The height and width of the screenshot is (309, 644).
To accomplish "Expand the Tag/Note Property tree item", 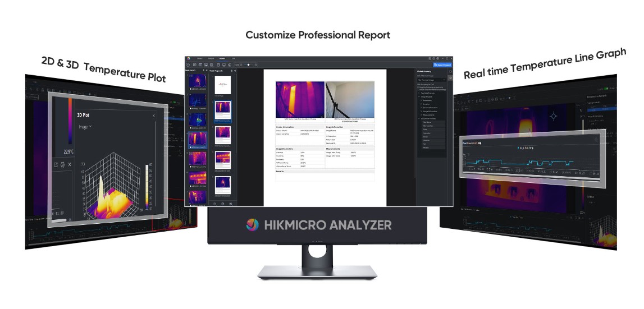I will pyautogui.click(x=419, y=92).
